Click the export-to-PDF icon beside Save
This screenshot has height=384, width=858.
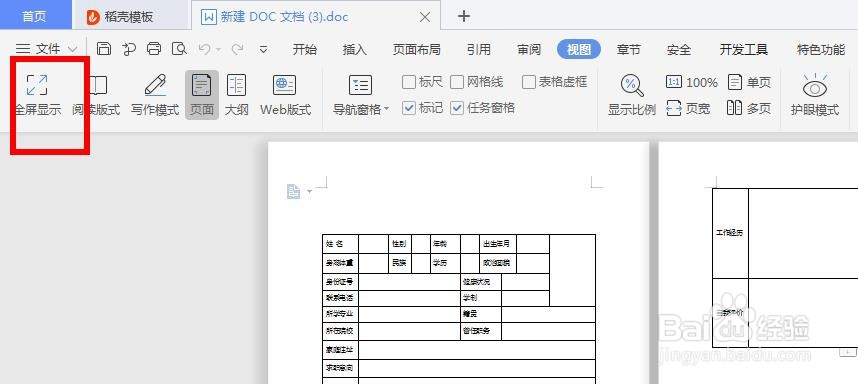(x=129, y=49)
